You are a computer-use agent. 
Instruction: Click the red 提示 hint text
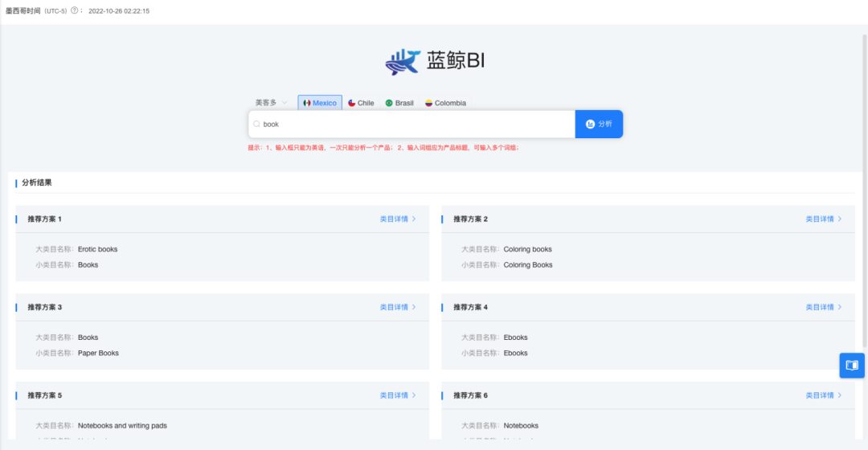383,148
